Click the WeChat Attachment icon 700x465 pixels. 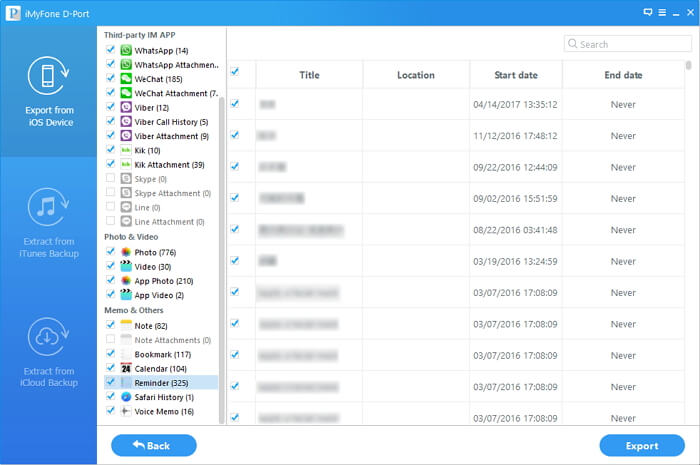(x=126, y=93)
